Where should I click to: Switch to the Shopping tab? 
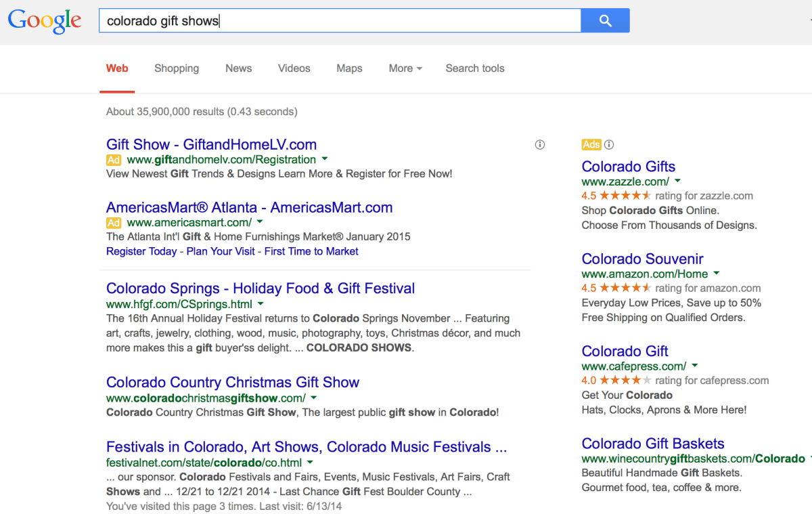coord(177,68)
